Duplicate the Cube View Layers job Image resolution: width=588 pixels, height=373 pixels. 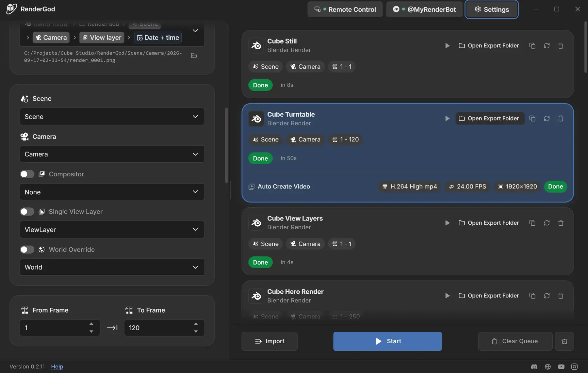coord(532,223)
